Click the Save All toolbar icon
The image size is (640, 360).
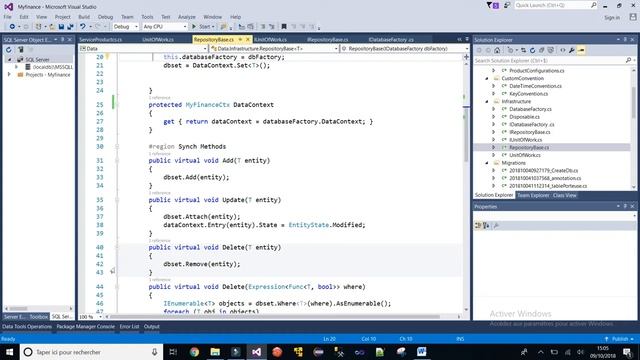[x=70, y=27]
